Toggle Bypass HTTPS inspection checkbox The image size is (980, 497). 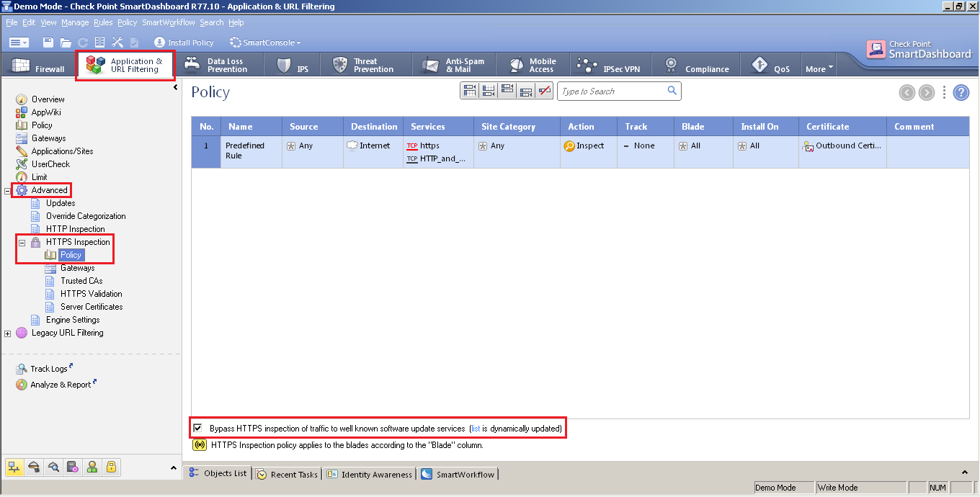point(198,428)
